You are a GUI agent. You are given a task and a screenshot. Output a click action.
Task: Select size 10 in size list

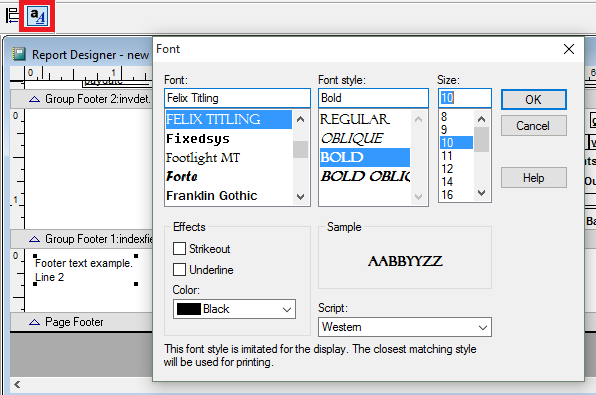pyautogui.click(x=456, y=143)
